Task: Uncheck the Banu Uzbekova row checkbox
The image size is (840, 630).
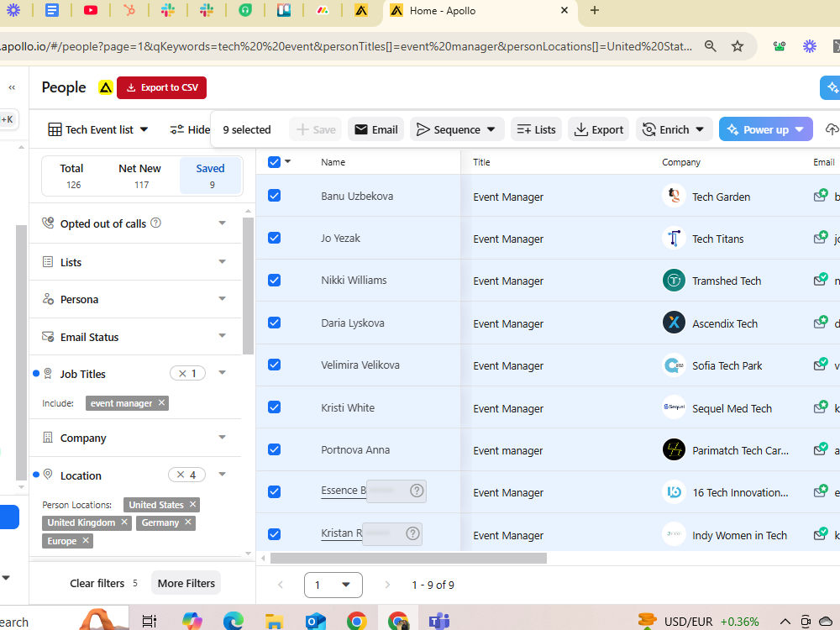Action: (x=274, y=196)
